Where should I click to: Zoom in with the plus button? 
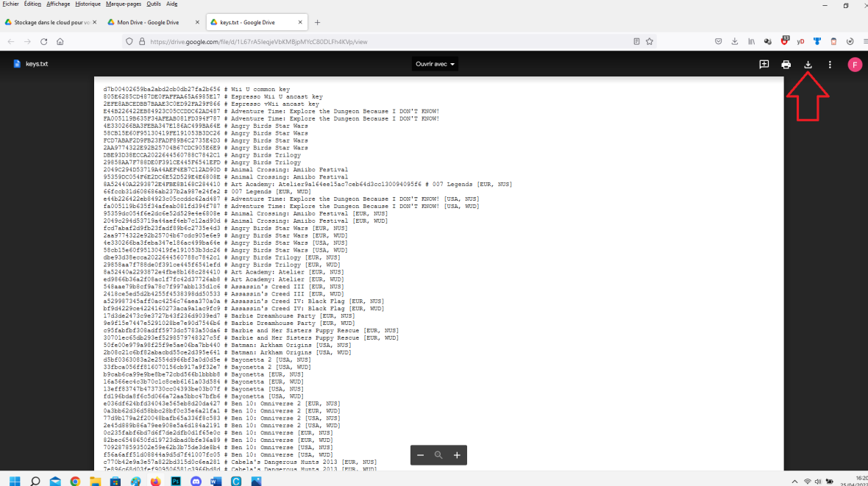pyautogui.click(x=457, y=455)
